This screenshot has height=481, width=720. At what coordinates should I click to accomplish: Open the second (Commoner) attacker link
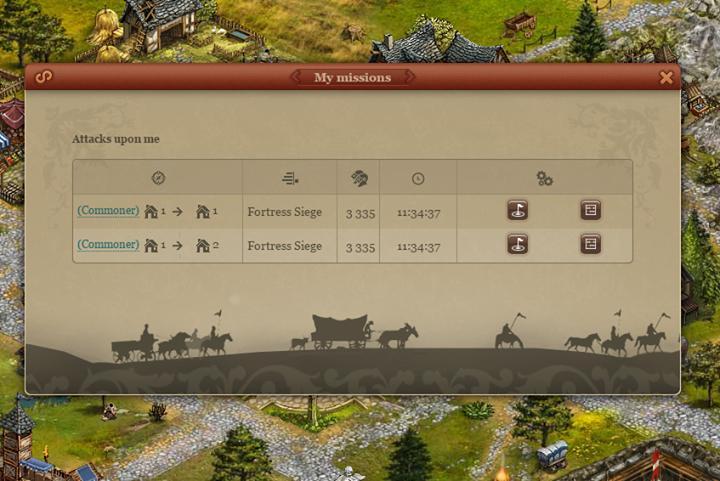(108, 245)
